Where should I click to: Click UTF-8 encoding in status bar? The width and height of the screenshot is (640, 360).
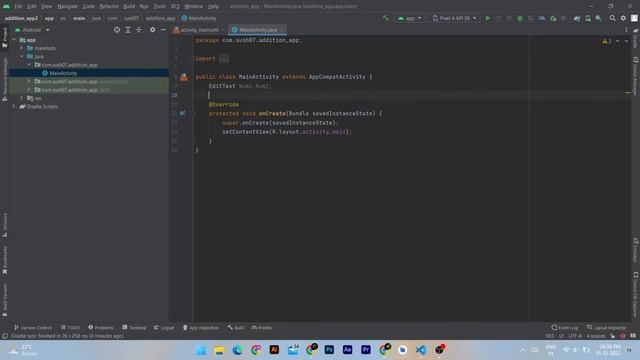(x=575, y=336)
